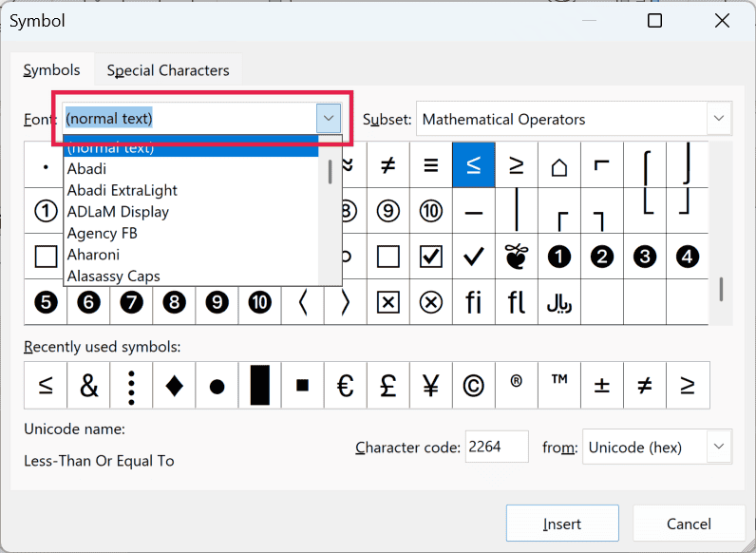Select the reversed not sign (⌐) symbol
Viewport: 756px width, 553px height.
click(x=602, y=165)
